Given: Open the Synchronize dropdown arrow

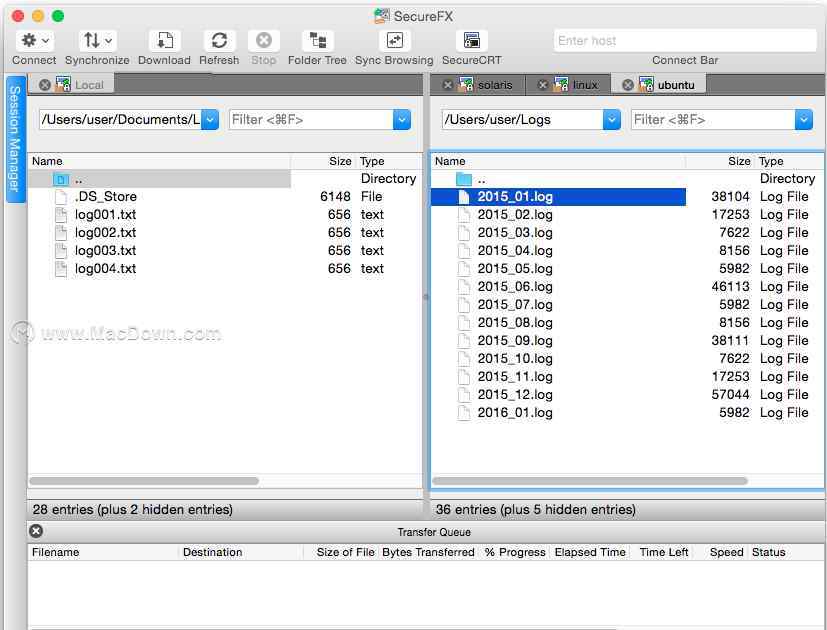Looking at the screenshot, I should [108, 41].
